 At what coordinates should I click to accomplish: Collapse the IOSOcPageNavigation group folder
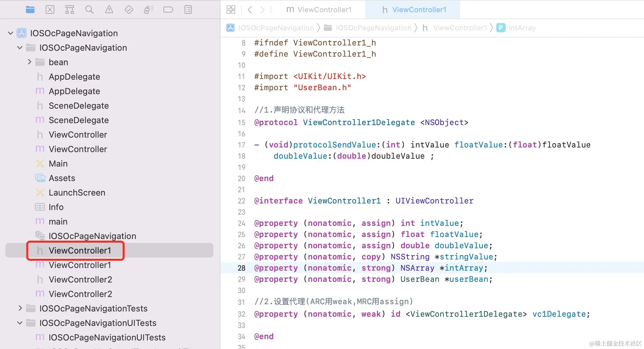tap(20, 48)
